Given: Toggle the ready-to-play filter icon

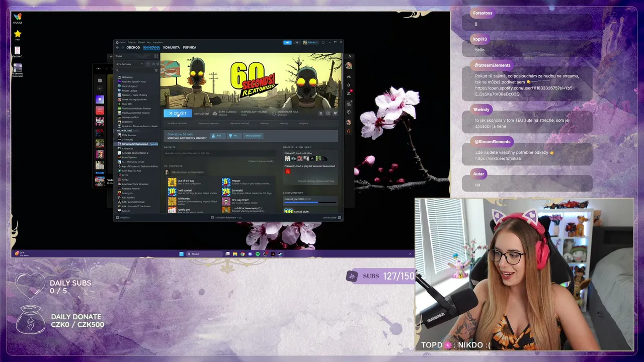Looking at the screenshot, I should pyautogui.click(x=157, y=64).
